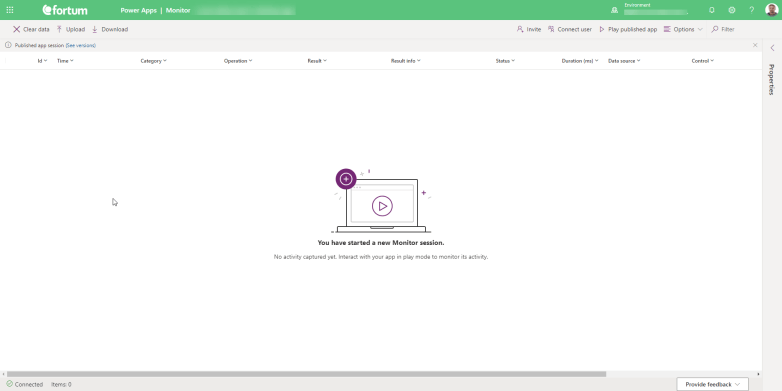Open the See versions link
This screenshot has height=391, width=782.
pos(81,45)
